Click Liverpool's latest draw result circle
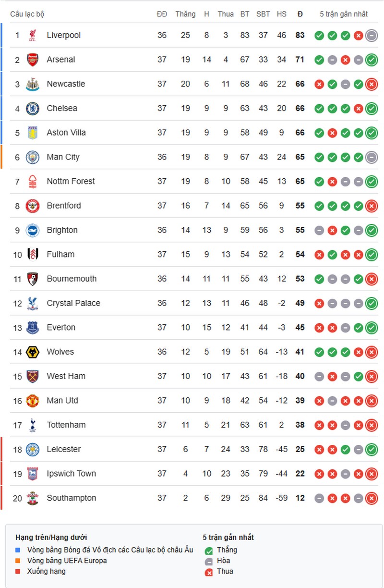 [x=371, y=35]
